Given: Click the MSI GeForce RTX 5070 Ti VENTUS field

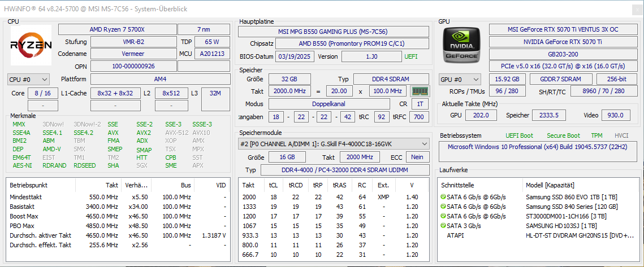Looking at the screenshot, I should click(x=563, y=29).
